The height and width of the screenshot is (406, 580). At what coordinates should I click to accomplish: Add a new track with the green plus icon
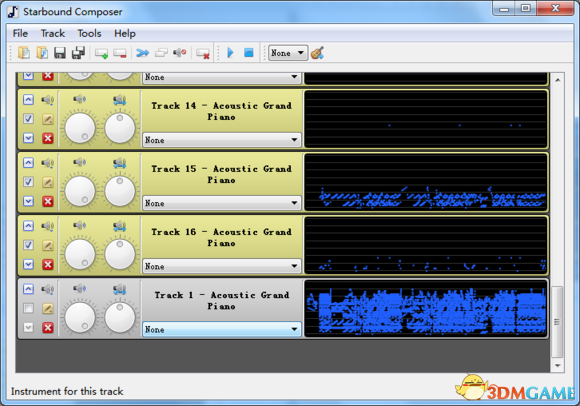click(x=101, y=53)
